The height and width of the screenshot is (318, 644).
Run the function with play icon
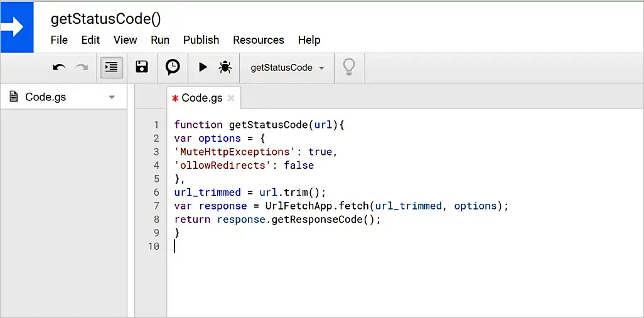tap(203, 67)
